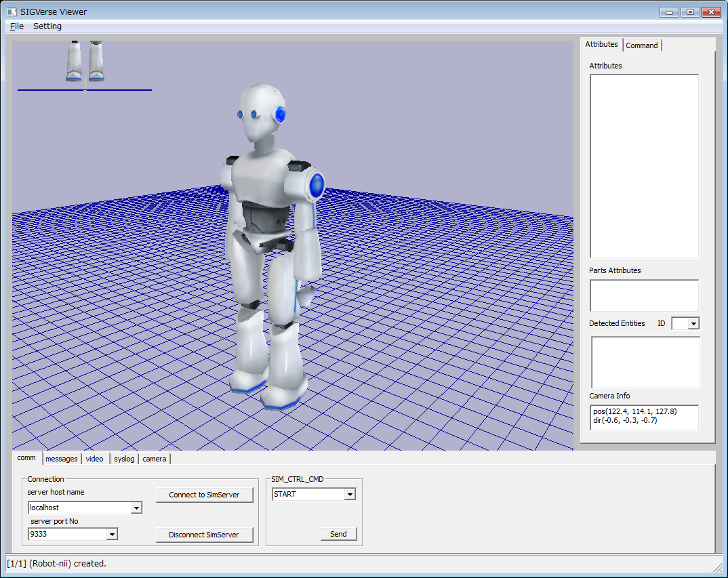Open the video tab
Image resolution: width=728 pixels, height=578 pixels.
(x=95, y=459)
